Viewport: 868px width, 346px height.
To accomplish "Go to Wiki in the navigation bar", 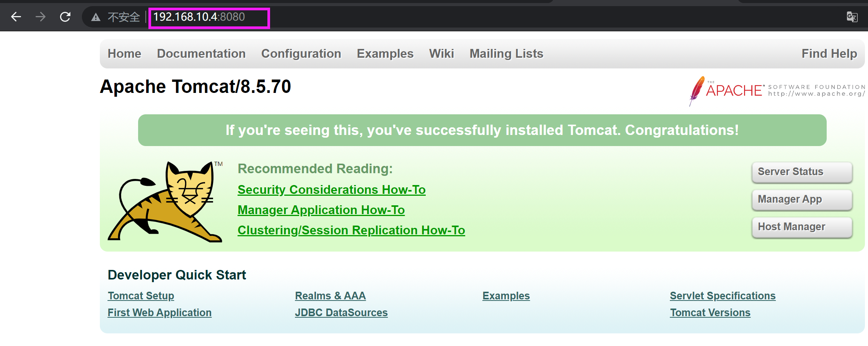I will [441, 54].
